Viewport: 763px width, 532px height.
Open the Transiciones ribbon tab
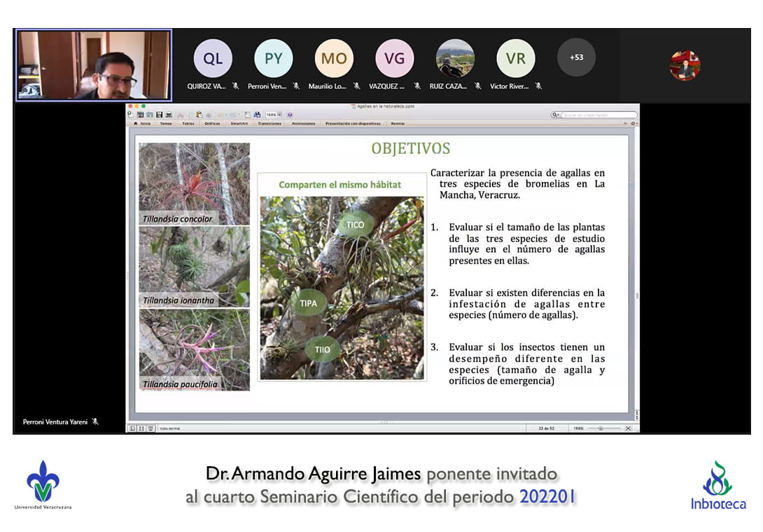pos(269,123)
